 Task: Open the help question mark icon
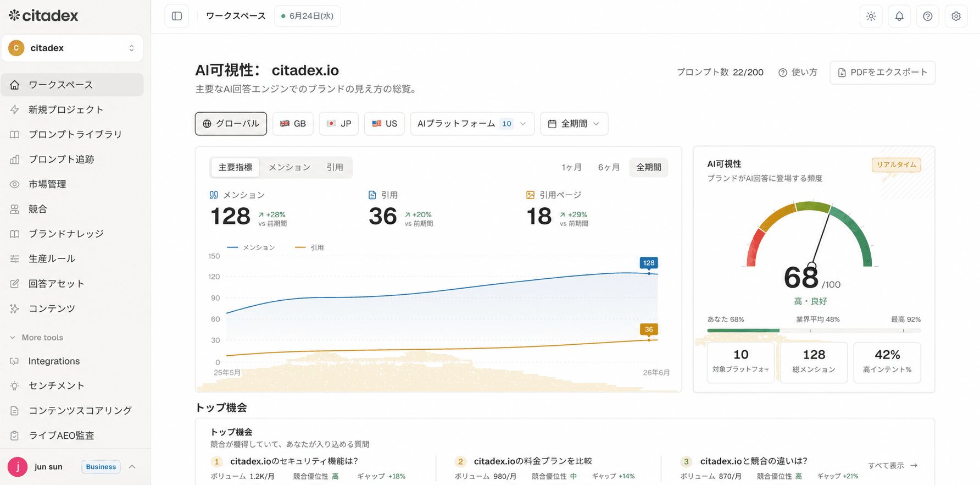tap(928, 16)
